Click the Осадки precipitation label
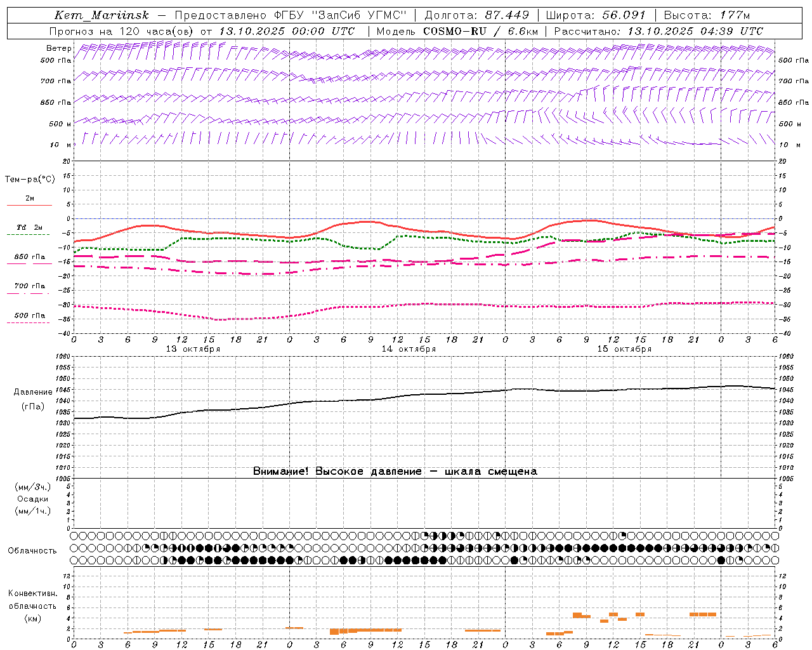This screenshot has height=650, width=812. click(x=32, y=499)
